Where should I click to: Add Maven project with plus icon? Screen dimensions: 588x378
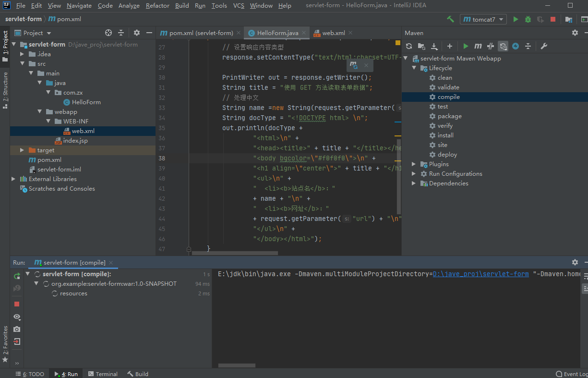tap(450, 46)
